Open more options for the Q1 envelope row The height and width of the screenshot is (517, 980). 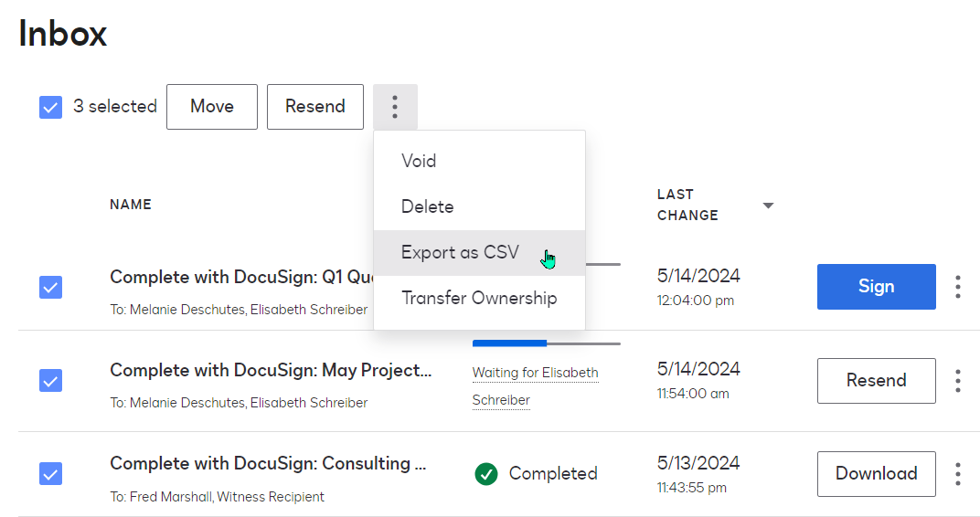957,287
